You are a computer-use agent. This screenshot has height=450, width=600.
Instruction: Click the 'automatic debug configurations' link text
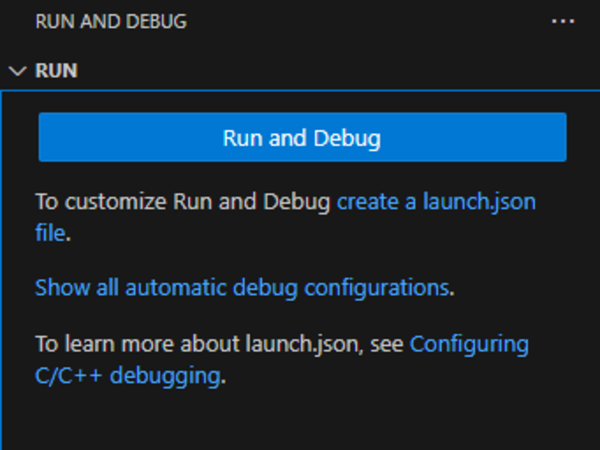point(286,288)
